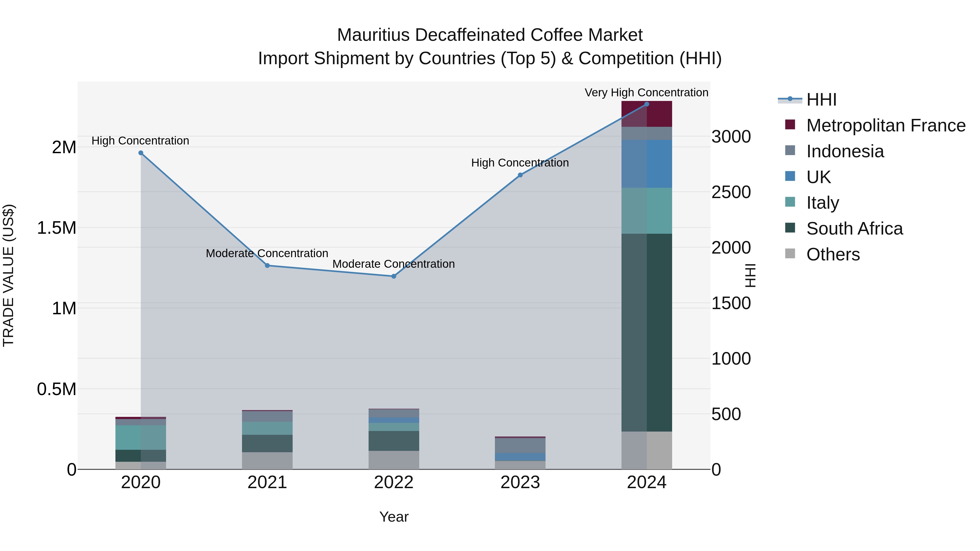Click the 2020 High Concentration label
Image resolution: width=980 pixels, height=551 pixels.
coord(140,141)
